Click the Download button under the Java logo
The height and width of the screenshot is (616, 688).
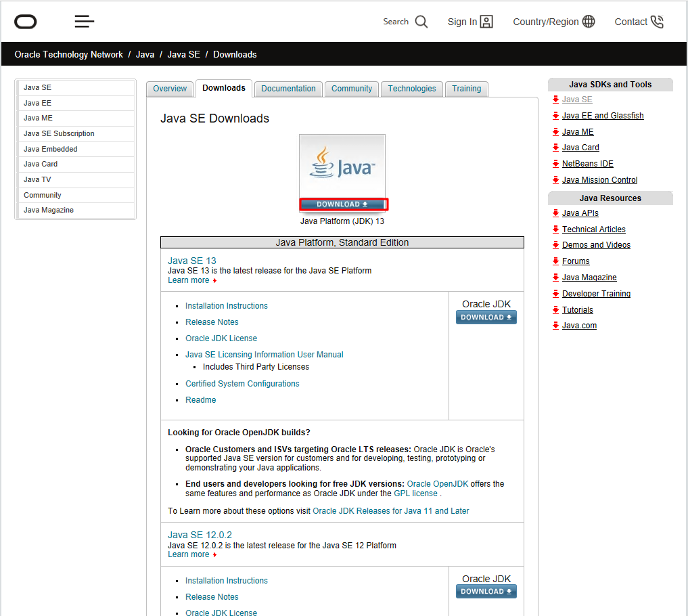[344, 204]
